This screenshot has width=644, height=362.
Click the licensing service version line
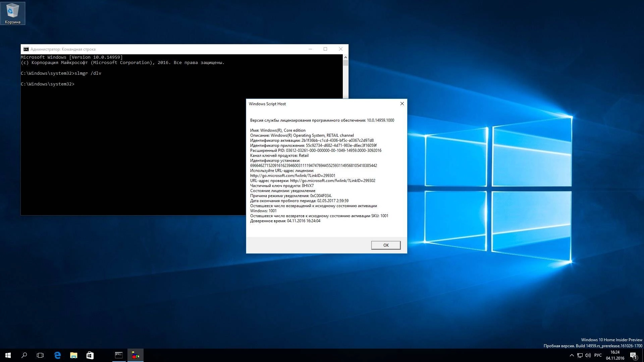[322, 120]
